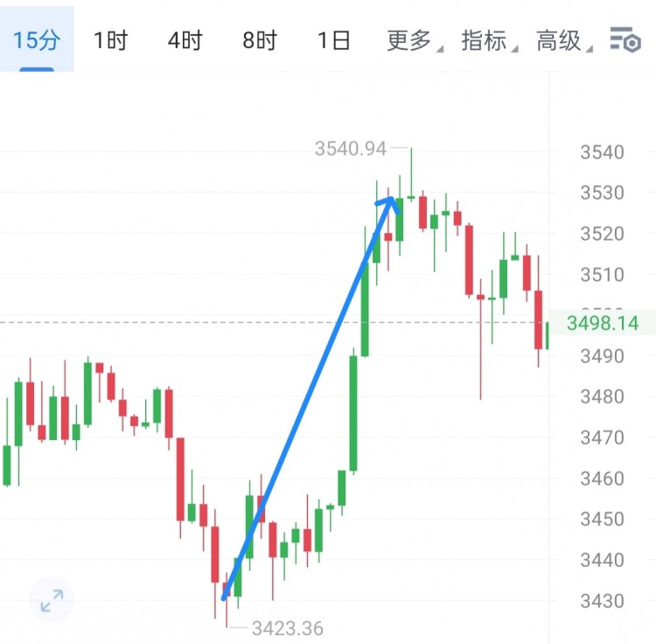Click the green current price tag 3498.14
The height and width of the screenshot is (644, 656).
602,324
